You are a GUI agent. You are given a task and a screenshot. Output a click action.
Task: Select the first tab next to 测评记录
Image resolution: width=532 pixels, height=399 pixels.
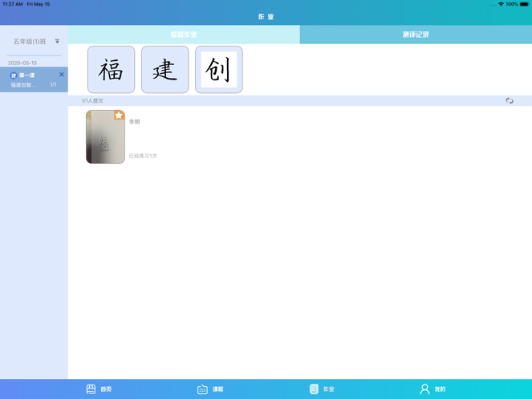click(184, 35)
